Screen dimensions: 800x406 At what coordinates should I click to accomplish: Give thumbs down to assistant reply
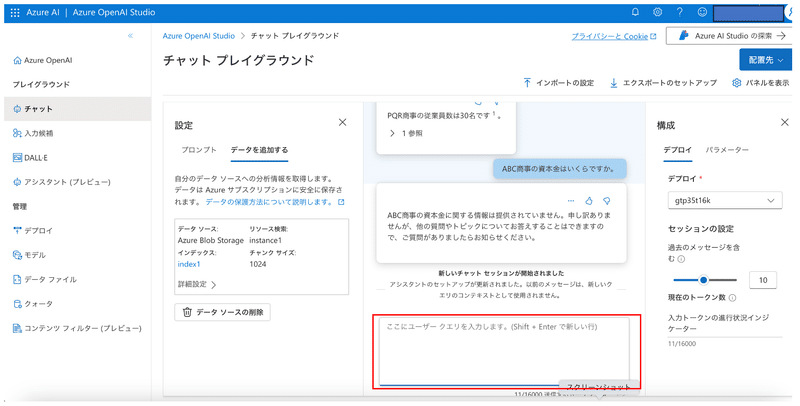[x=607, y=201]
